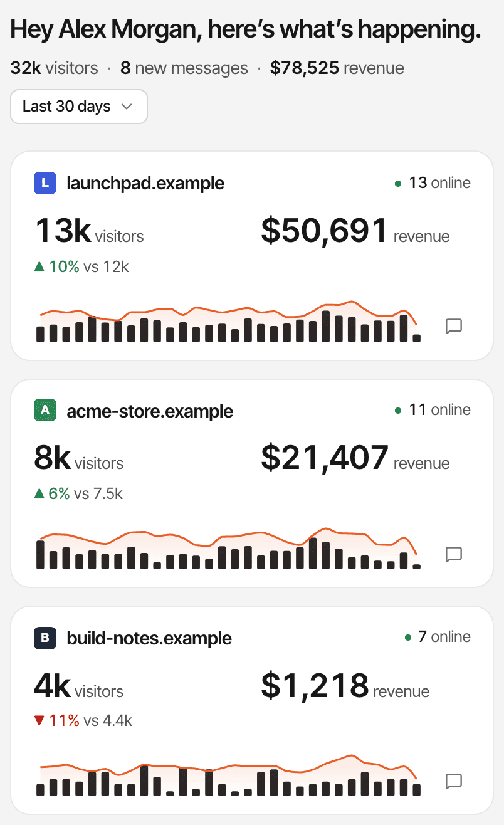This screenshot has width=504, height=825.
Task: Open messages icon on build-notes.example card
Action: coord(453,780)
